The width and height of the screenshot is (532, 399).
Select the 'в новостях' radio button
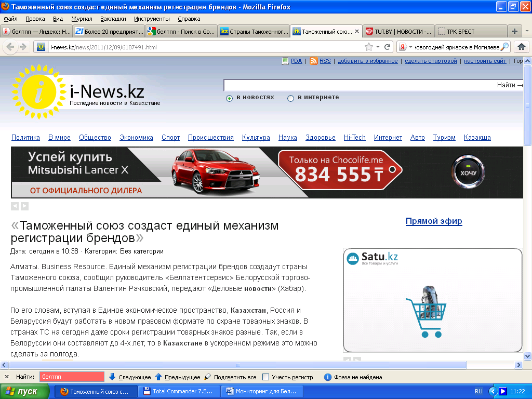229,98
